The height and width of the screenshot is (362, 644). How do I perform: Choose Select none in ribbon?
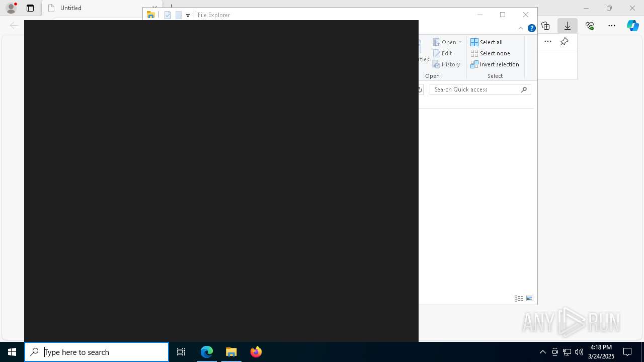491,53
